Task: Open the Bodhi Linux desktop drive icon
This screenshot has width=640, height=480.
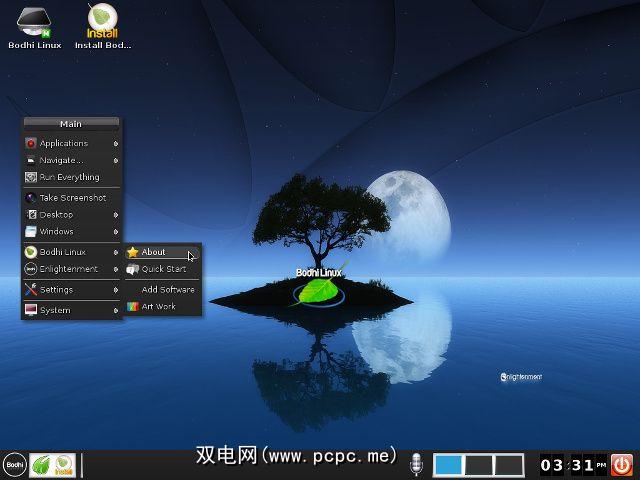Action: point(35,20)
